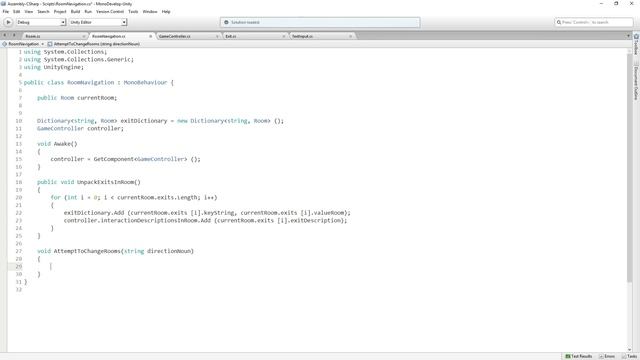Click the Solution loaded status icon
Viewport: 640px width, 360px height.
(226, 22)
